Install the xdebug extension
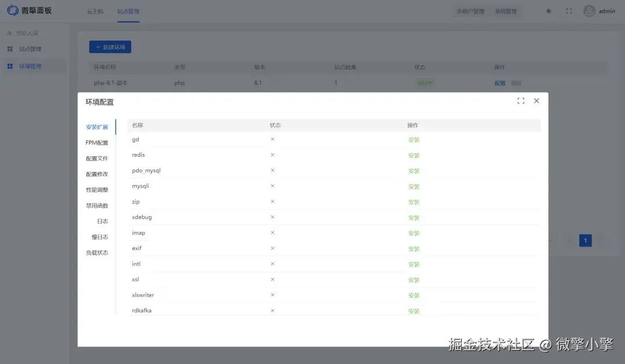The height and width of the screenshot is (364, 625). 414,217
